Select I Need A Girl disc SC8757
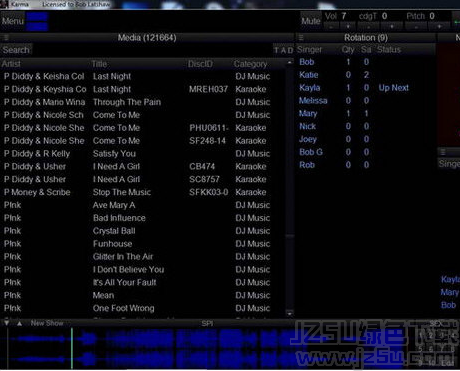The width and height of the screenshot is (460, 371). pos(143,179)
